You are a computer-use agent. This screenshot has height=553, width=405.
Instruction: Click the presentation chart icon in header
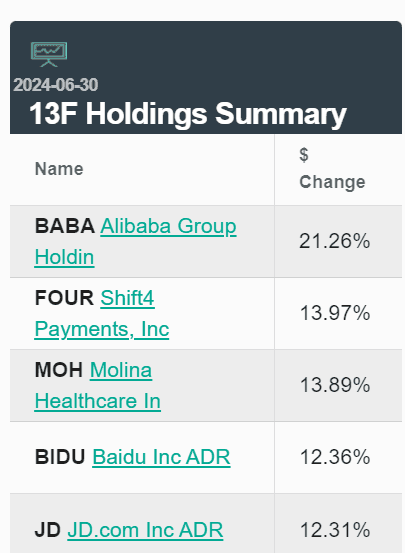point(49,54)
